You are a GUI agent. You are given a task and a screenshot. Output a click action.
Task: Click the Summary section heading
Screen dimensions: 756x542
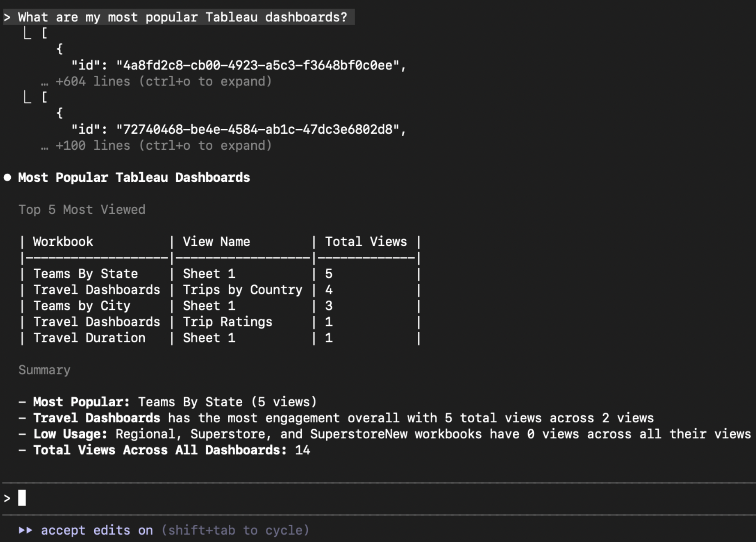[44, 370]
